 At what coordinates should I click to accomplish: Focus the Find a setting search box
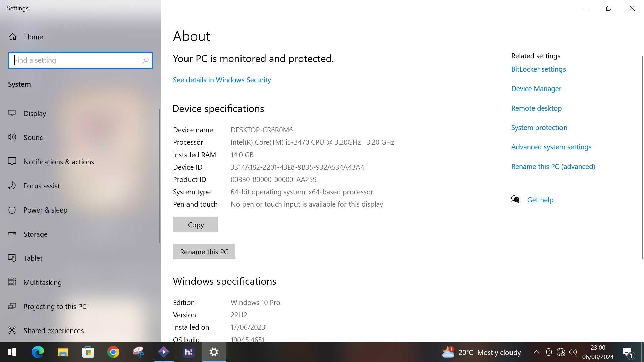(80, 60)
